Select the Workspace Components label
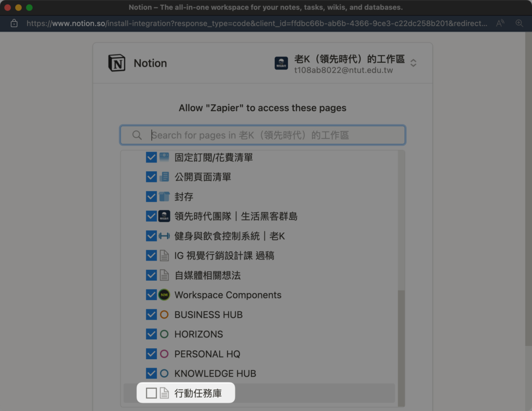 coord(228,295)
